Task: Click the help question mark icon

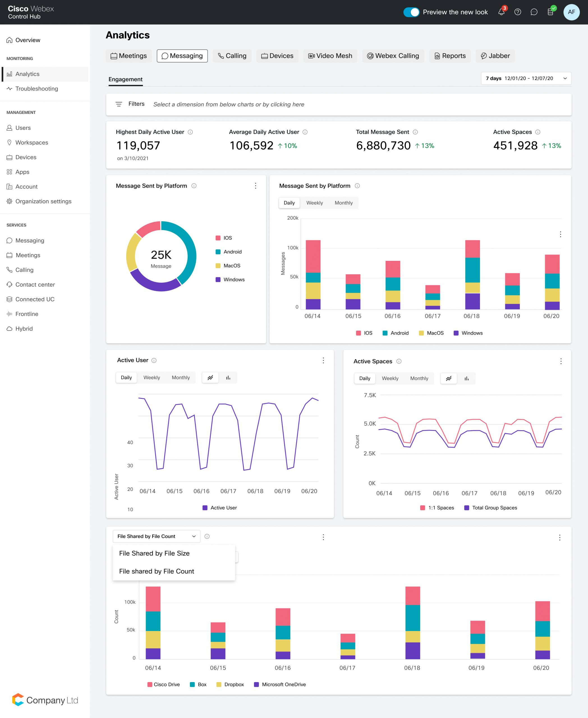Action: pyautogui.click(x=518, y=12)
